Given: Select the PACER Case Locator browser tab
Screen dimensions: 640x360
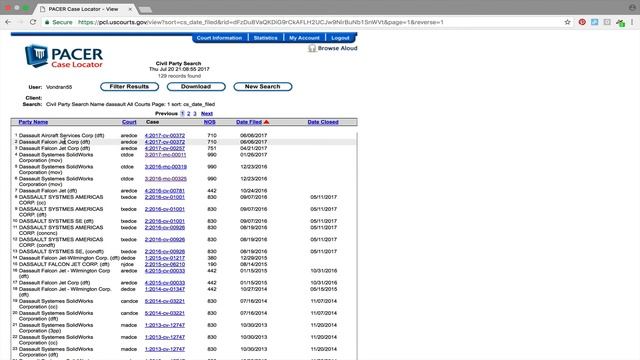Looking at the screenshot, I should 84,9.
